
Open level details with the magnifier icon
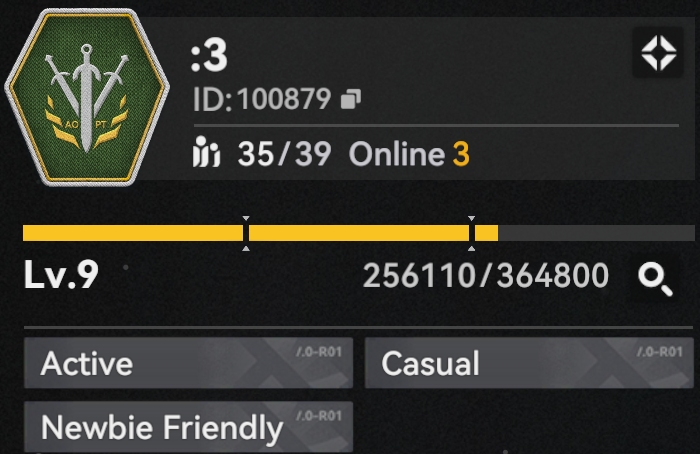pyautogui.click(x=655, y=279)
